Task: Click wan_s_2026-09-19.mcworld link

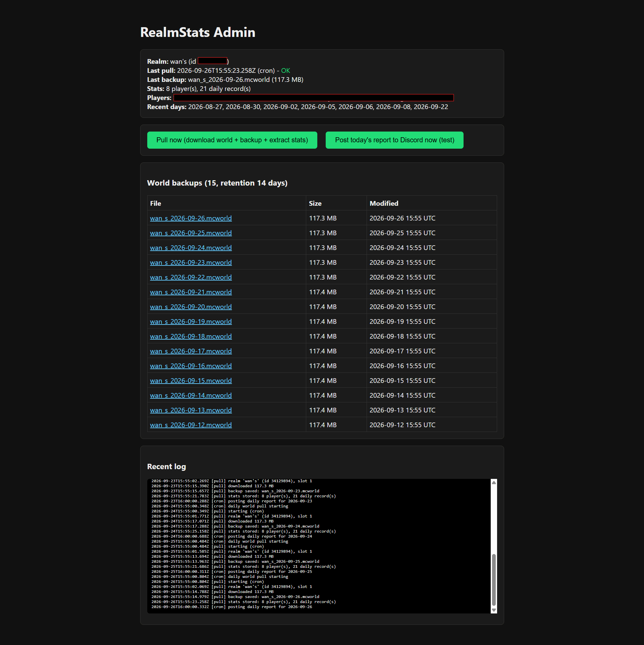Action: pos(191,321)
